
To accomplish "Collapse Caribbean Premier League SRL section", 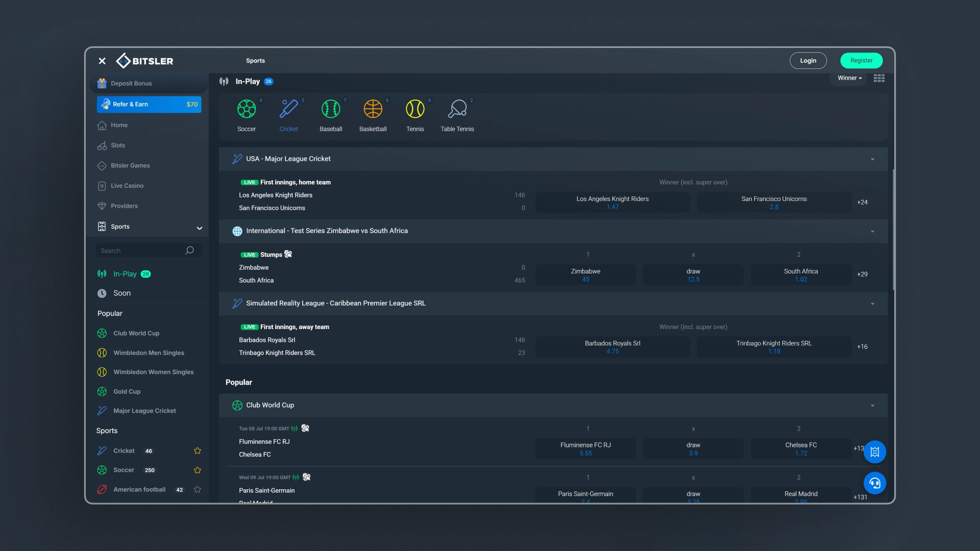I will click(x=872, y=304).
